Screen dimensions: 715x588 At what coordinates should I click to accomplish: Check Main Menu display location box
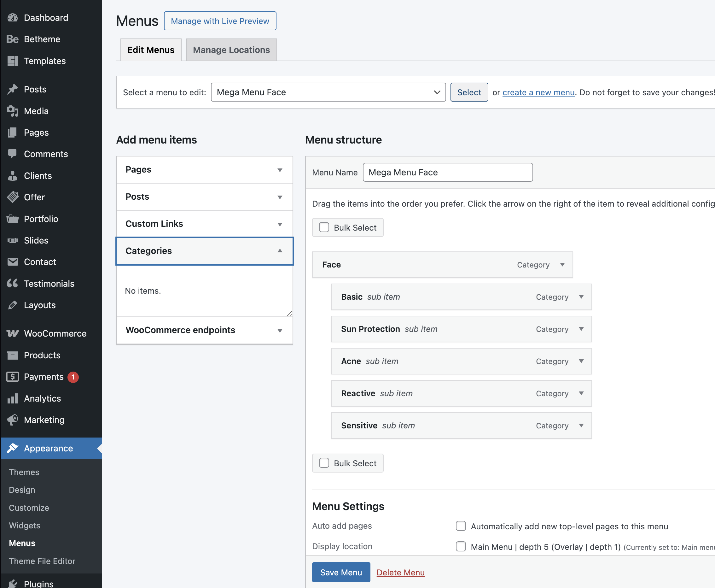[460, 546]
